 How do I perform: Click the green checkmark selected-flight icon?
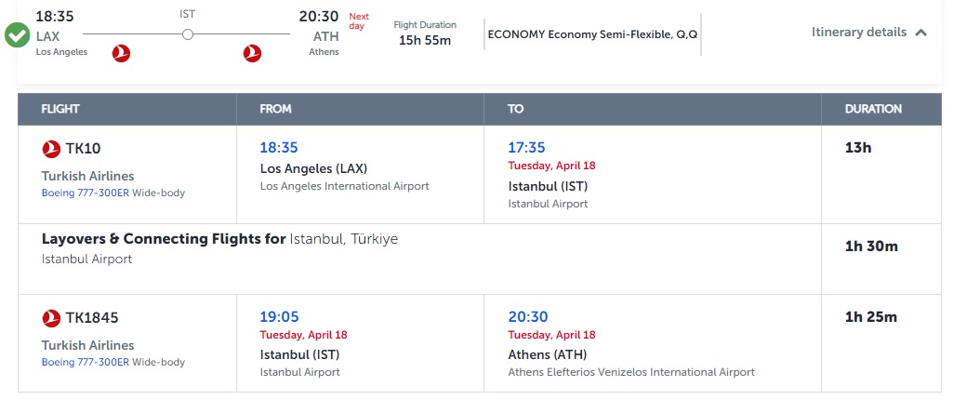(17, 35)
